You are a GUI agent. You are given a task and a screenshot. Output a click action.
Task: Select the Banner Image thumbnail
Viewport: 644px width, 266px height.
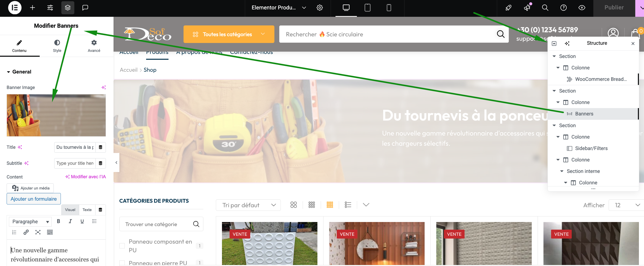[56, 115]
